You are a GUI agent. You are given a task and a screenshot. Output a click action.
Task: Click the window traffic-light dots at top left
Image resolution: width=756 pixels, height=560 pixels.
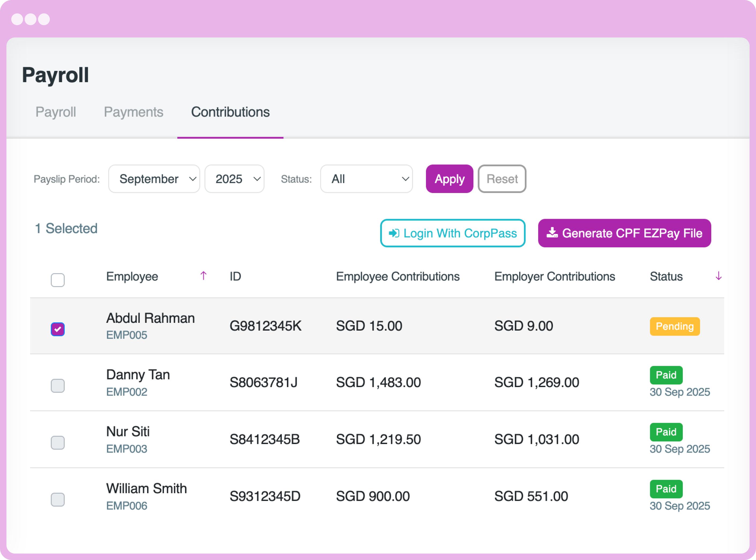tap(31, 19)
